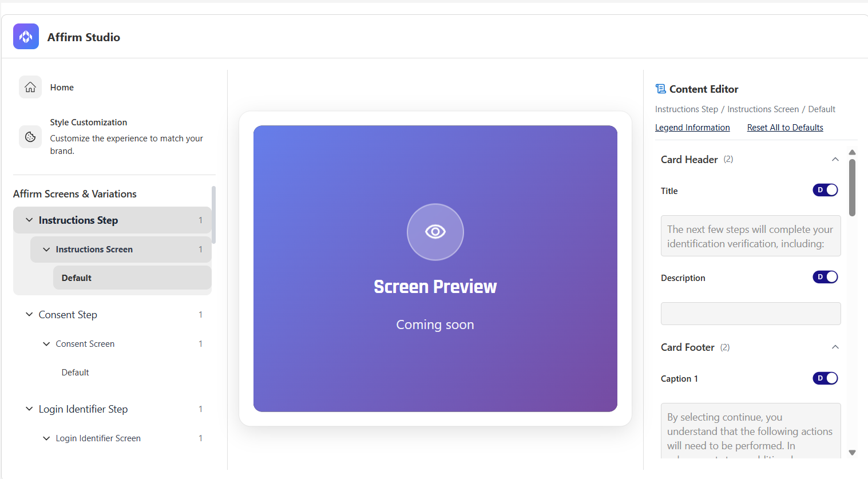Select Default under Consent Screen
The image size is (868, 479).
coord(76,373)
